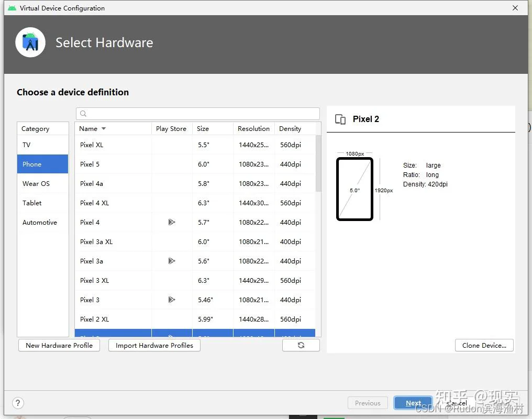
Task: Click the Category column header
Action: [43, 129]
